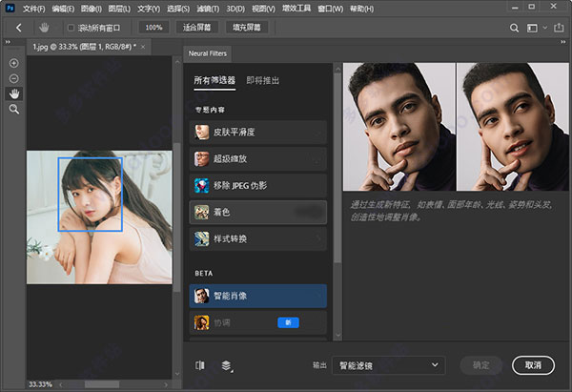Click the 适合屏幕 button
Image resolution: width=572 pixels, height=392 pixels.
point(197,28)
